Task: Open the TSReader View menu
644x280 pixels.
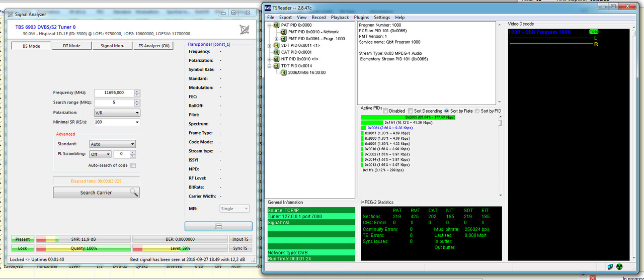Action: (302, 17)
